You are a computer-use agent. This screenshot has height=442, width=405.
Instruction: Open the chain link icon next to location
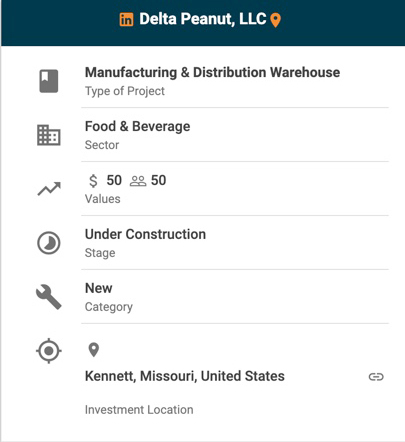pos(376,377)
